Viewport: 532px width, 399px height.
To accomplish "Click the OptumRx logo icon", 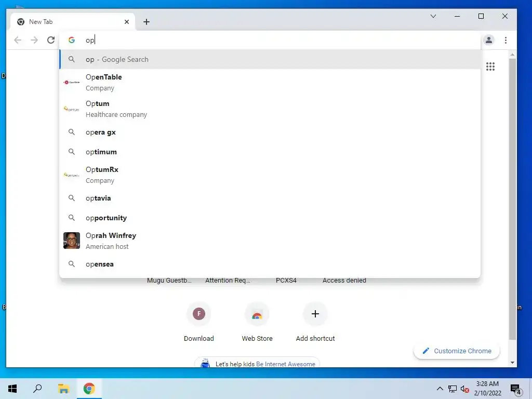I will coord(72,175).
